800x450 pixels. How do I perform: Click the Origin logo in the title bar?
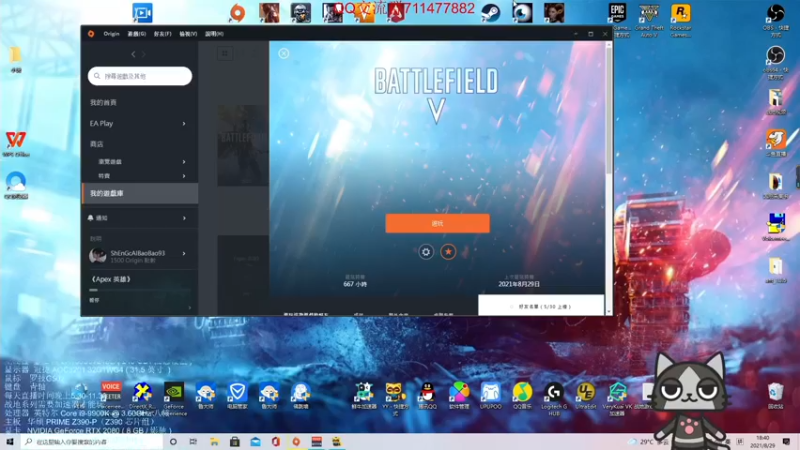91,34
